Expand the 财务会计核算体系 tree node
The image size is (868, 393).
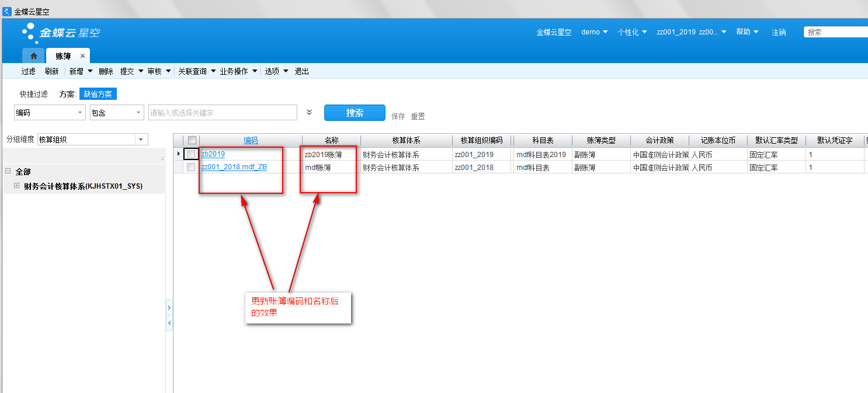(x=17, y=186)
